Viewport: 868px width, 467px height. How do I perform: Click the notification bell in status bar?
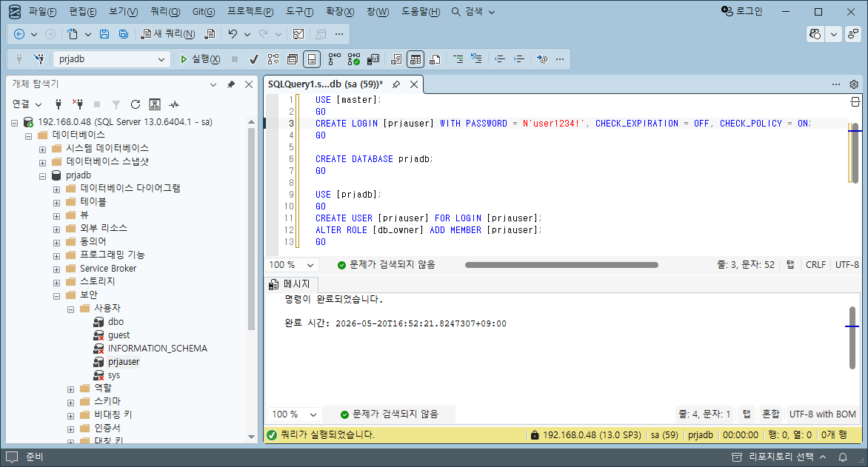pos(843,457)
